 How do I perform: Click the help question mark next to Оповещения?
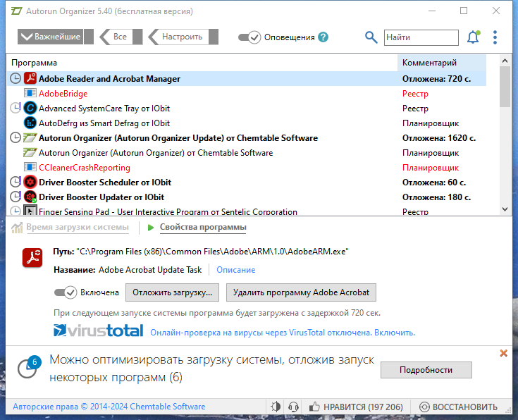(x=323, y=37)
